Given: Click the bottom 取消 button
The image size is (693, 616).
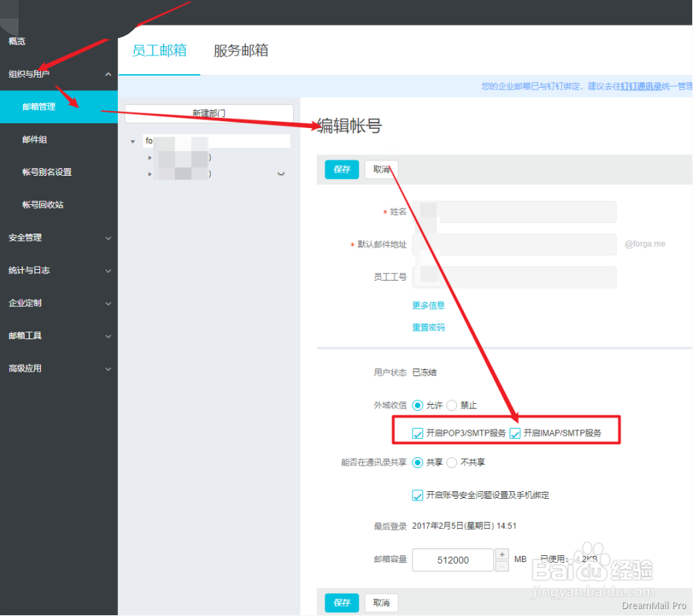Looking at the screenshot, I should click(x=382, y=603).
